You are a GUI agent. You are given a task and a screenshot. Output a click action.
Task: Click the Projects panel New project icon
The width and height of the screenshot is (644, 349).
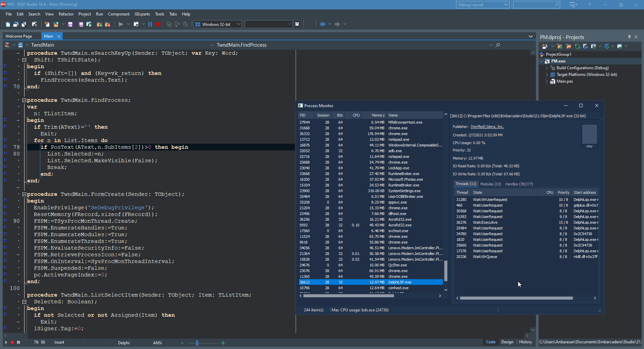pos(545,46)
